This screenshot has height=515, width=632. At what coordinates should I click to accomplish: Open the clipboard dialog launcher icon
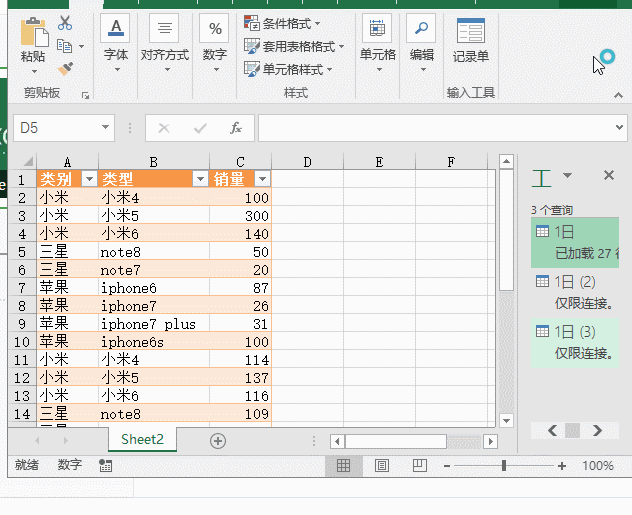[85, 96]
